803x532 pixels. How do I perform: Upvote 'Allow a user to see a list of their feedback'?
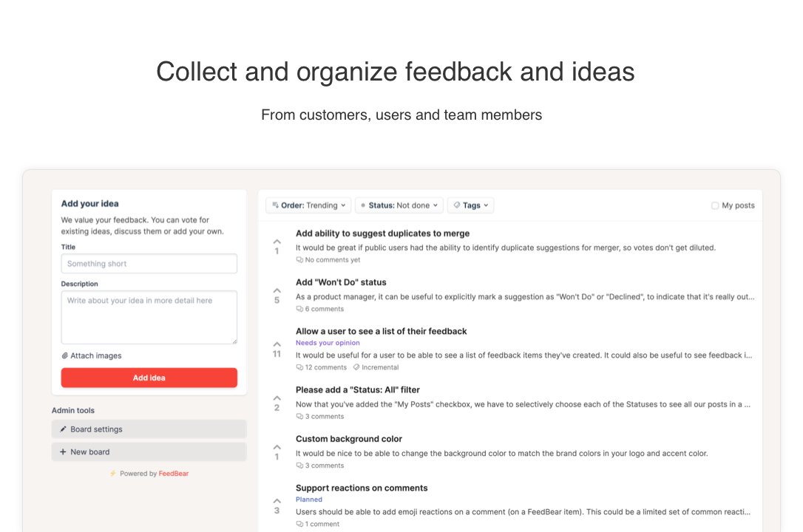tap(277, 344)
